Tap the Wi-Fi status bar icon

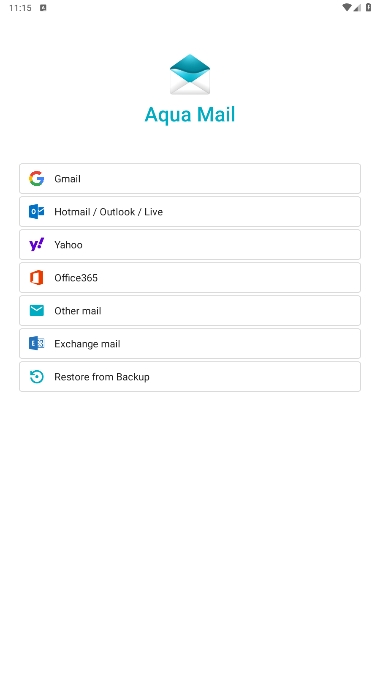[x=346, y=7]
